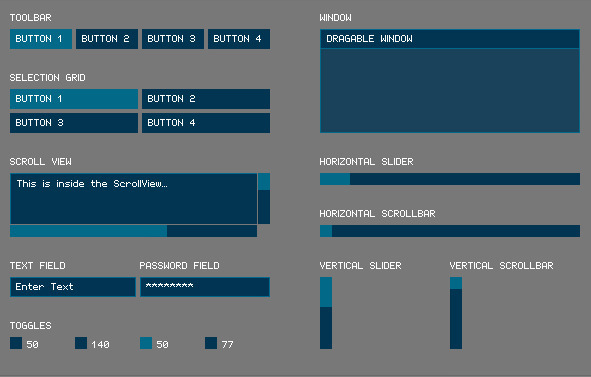Click the Enter Text input field
591x377 pixels.
coord(73,287)
